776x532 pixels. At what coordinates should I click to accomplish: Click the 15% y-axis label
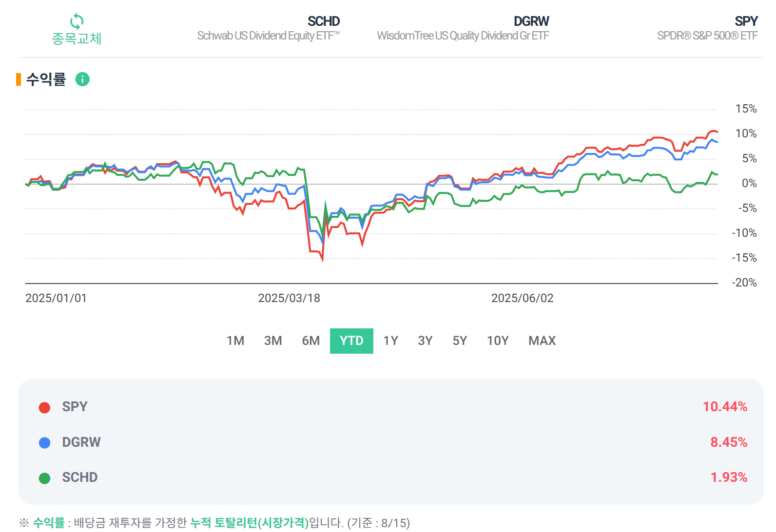746,109
